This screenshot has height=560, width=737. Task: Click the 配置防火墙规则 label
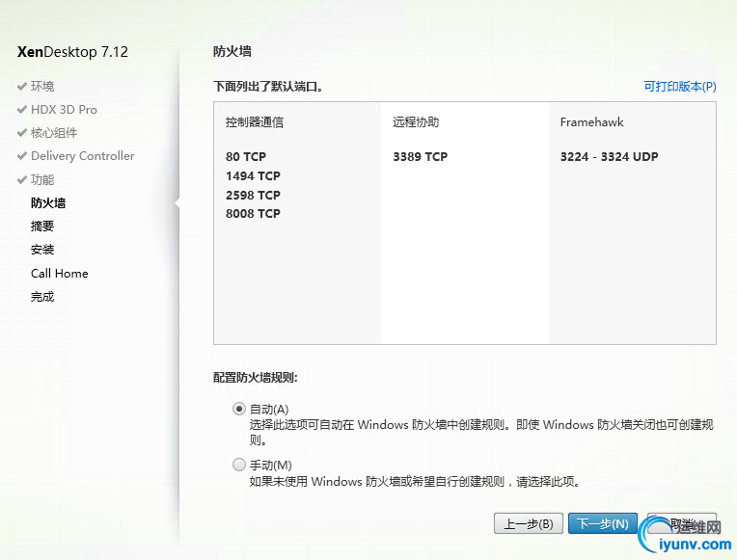tap(256, 378)
